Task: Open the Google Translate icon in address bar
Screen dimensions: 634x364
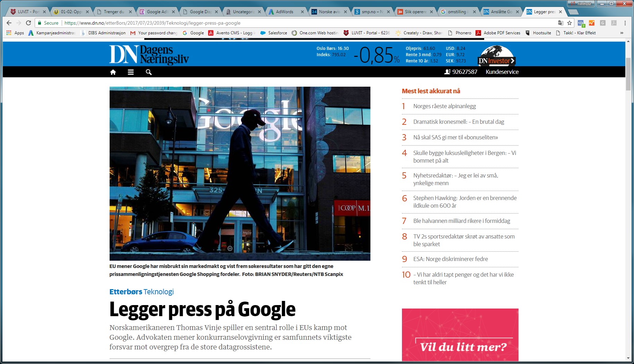Action: coord(560,23)
